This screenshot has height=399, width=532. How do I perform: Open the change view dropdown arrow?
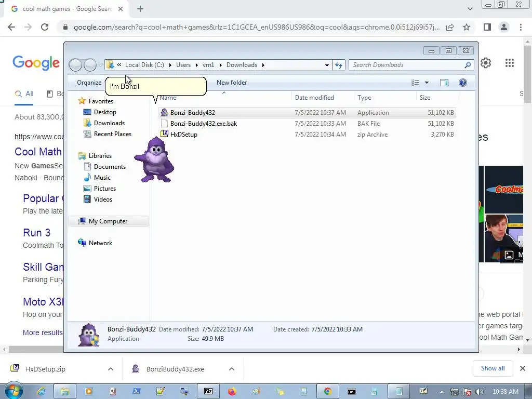coord(427,83)
